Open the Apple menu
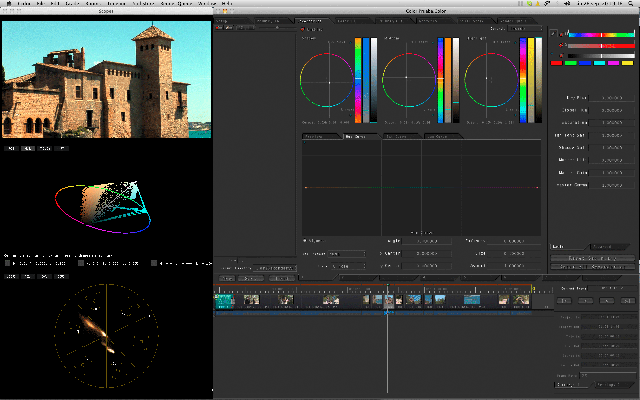640x400 pixels. (8, 4)
